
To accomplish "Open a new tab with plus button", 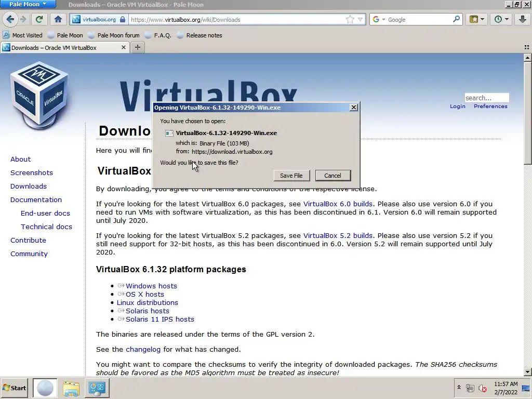I will click(x=137, y=47).
